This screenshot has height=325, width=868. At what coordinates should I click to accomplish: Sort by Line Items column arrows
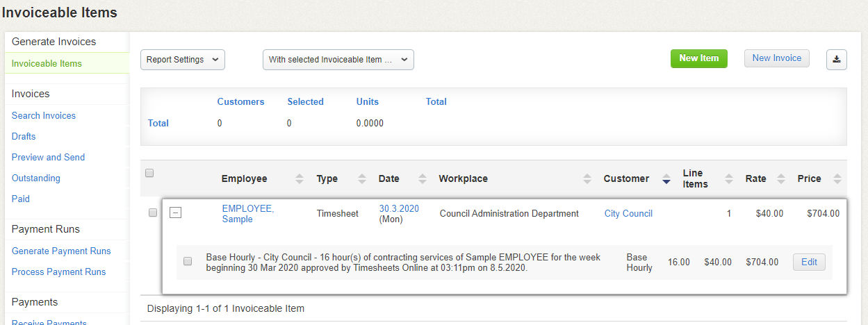tap(728, 178)
